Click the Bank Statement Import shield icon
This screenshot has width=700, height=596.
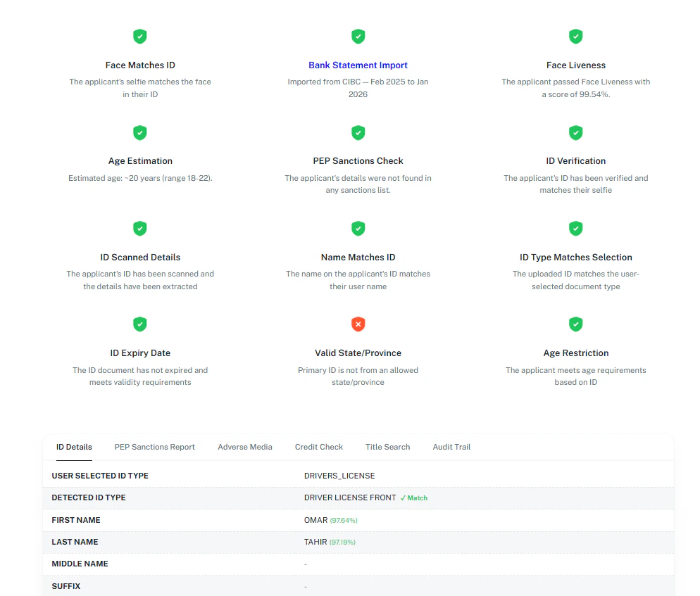(358, 36)
